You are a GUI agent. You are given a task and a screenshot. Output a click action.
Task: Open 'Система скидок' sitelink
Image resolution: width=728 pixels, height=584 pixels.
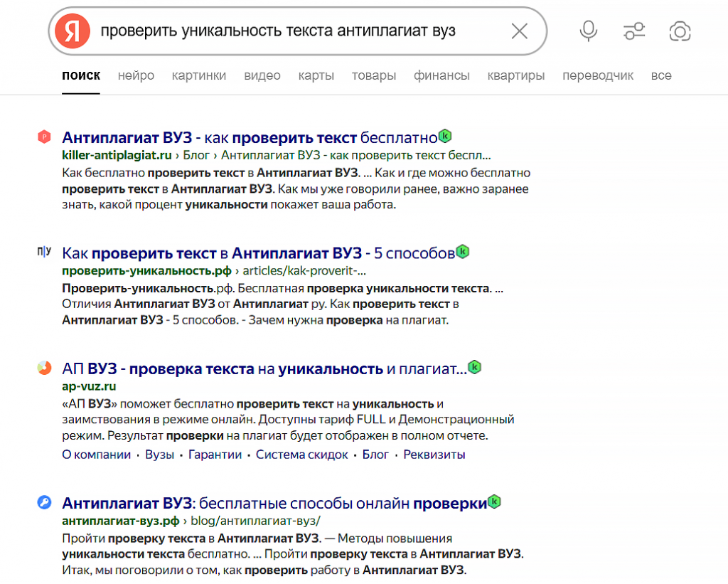tap(301, 455)
